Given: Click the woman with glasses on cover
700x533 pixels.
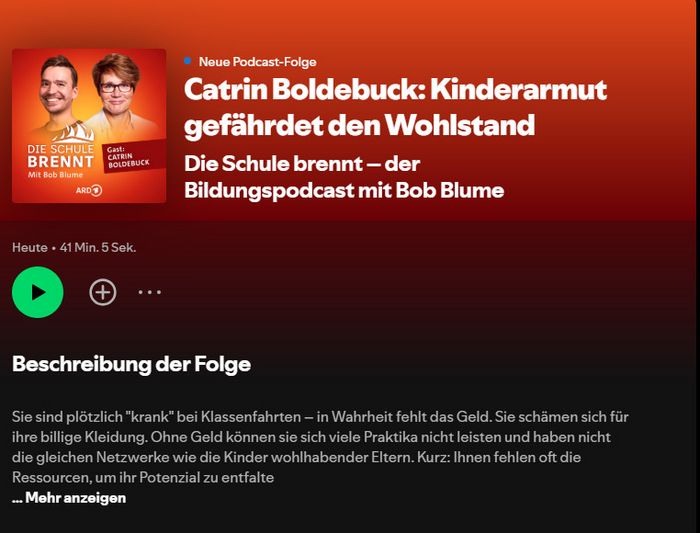Looking at the screenshot, I should 116,85.
